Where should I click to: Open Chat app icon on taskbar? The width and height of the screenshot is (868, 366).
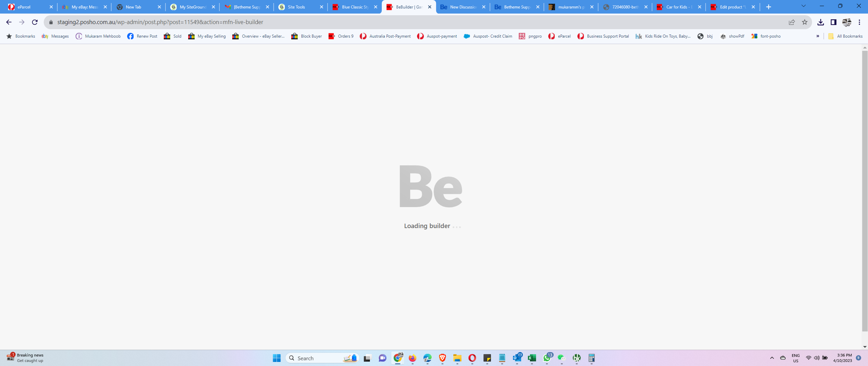382,358
